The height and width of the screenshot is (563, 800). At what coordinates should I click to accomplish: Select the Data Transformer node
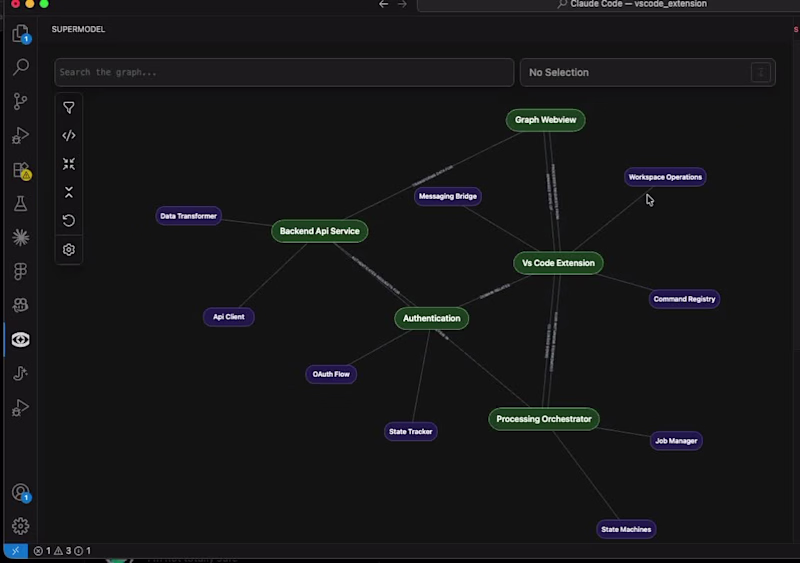tap(188, 216)
